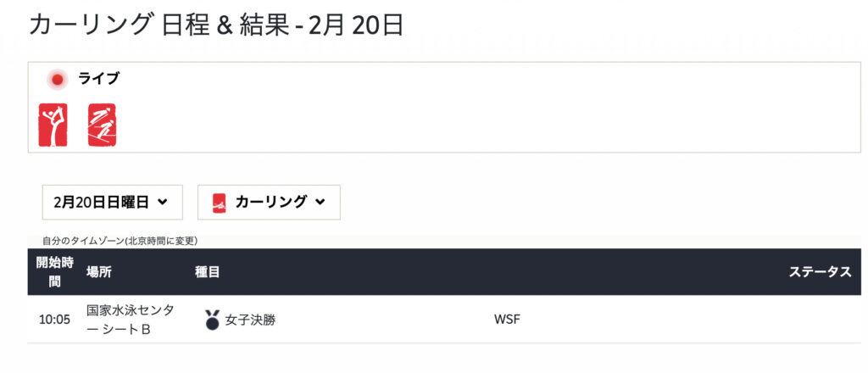Click the ステータス column header

[820, 272]
